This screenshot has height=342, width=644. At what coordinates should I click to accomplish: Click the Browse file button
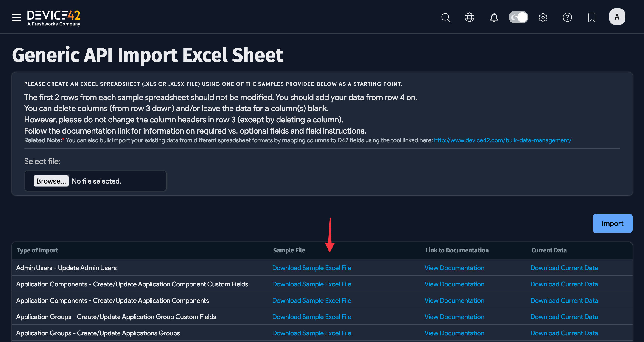(x=51, y=181)
